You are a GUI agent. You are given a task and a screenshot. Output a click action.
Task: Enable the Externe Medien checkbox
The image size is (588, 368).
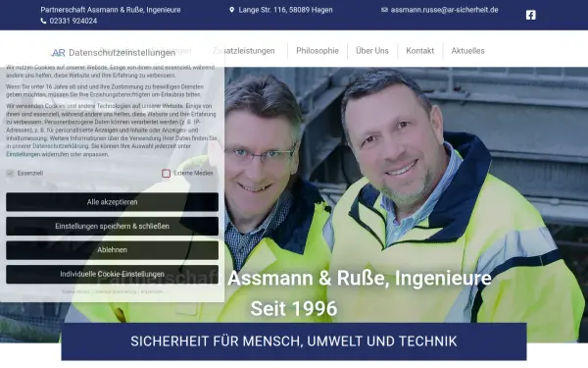point(167,173)
